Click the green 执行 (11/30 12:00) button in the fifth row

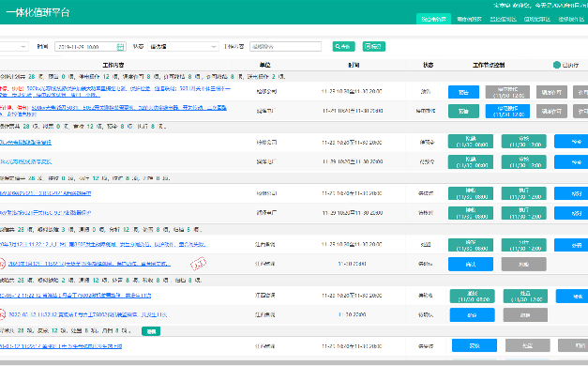pyautogui.click(x=524, y=193)
